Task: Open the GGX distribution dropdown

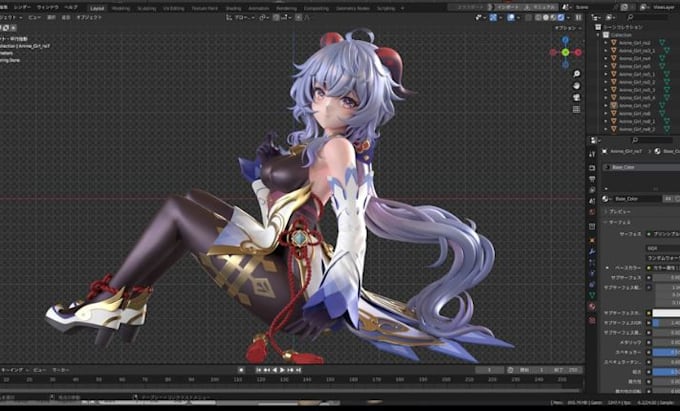Action: [663, 248]
